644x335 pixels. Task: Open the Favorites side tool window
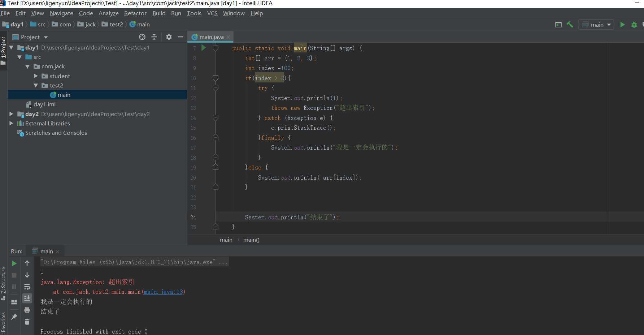coord(4,323)
